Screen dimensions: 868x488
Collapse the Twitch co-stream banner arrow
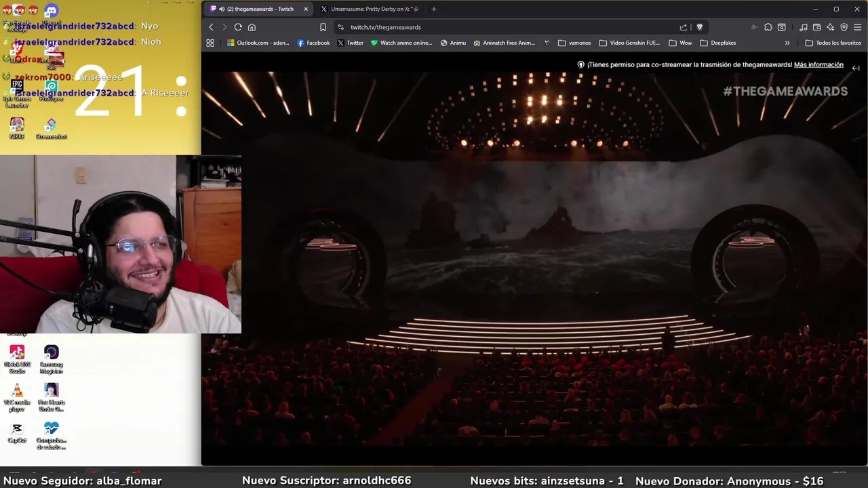tap(856, 68)
